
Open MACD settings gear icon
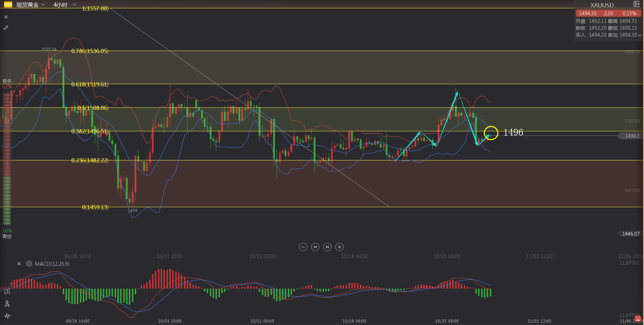point(29,264)
